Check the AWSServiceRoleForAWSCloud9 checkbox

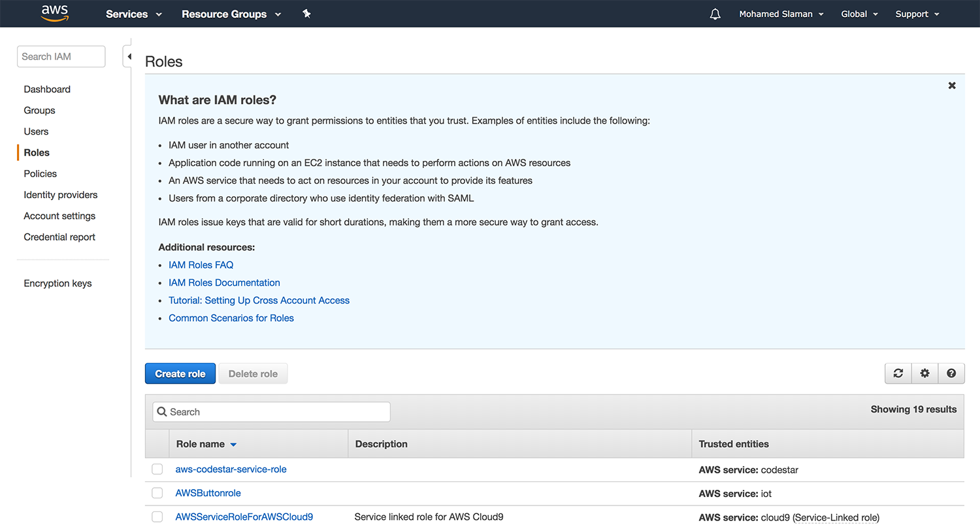157,517
